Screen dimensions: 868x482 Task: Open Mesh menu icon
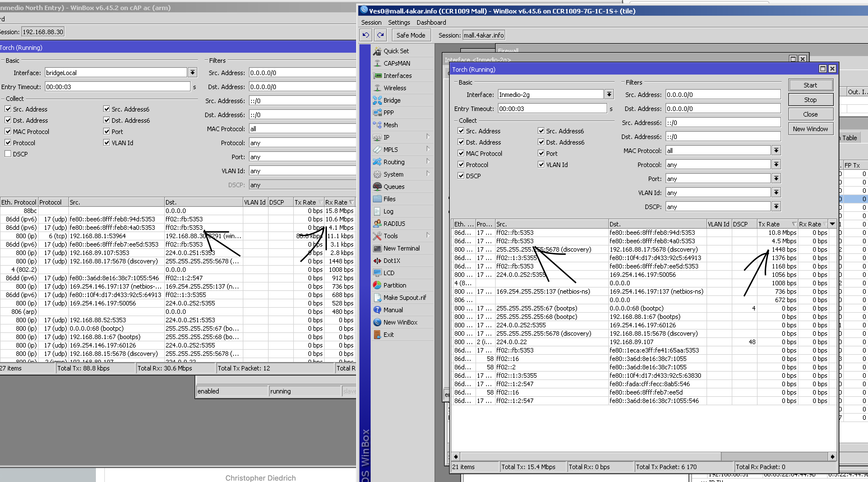pyautogui.click(x=377, y=125)
